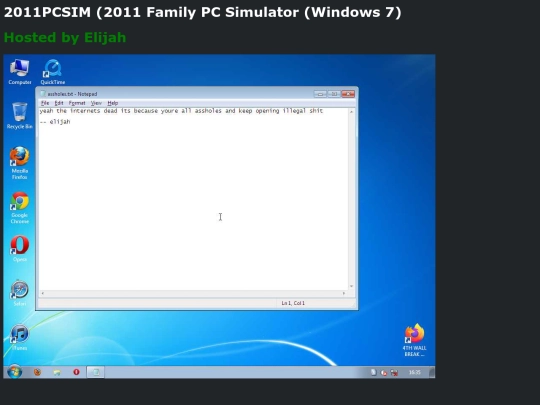
Task: Launch Mozilla Firefox from the desktop
Action: pos(20,163)
